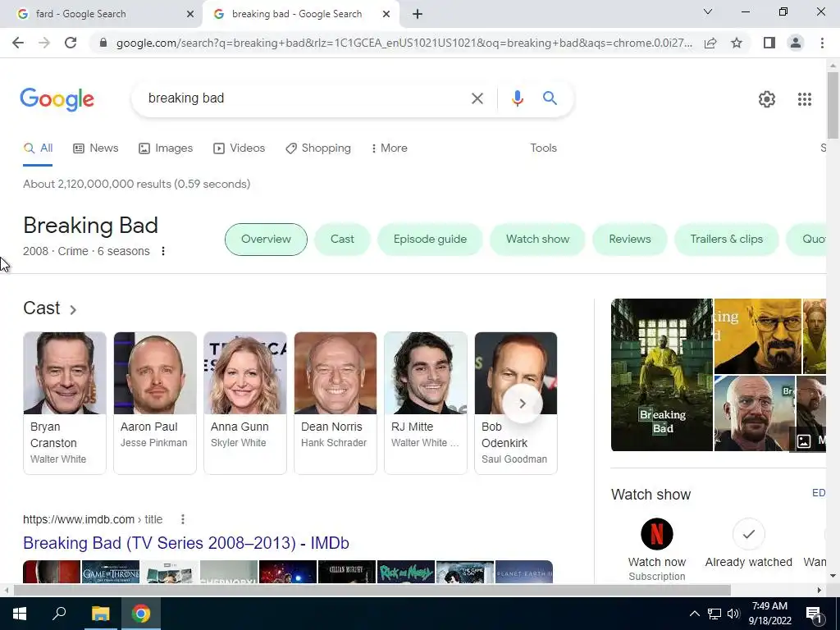Click the browser address bar URL
The image size is (840, 630).
(404, 43)
